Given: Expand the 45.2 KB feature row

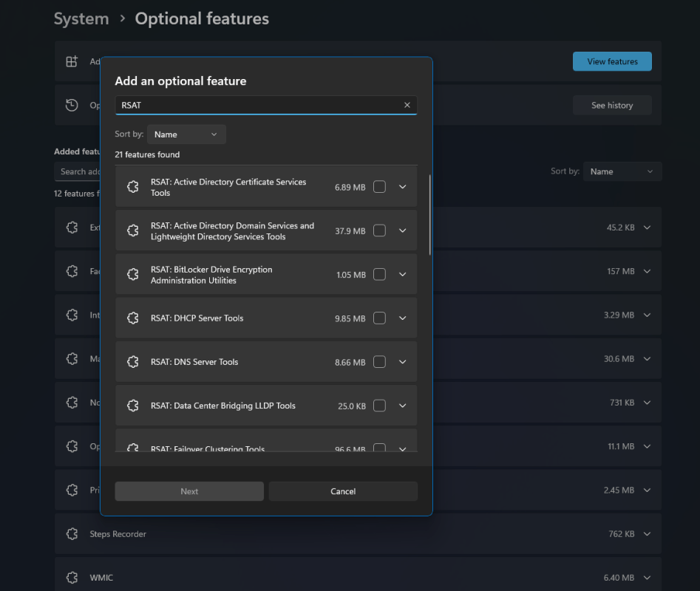Looking at the screenshot, I should click(x=647, y=228).
